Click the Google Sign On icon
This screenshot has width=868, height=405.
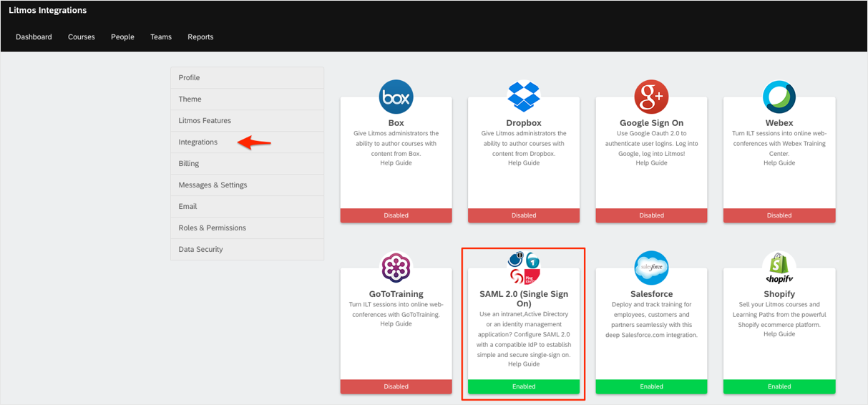click(651, 98)
